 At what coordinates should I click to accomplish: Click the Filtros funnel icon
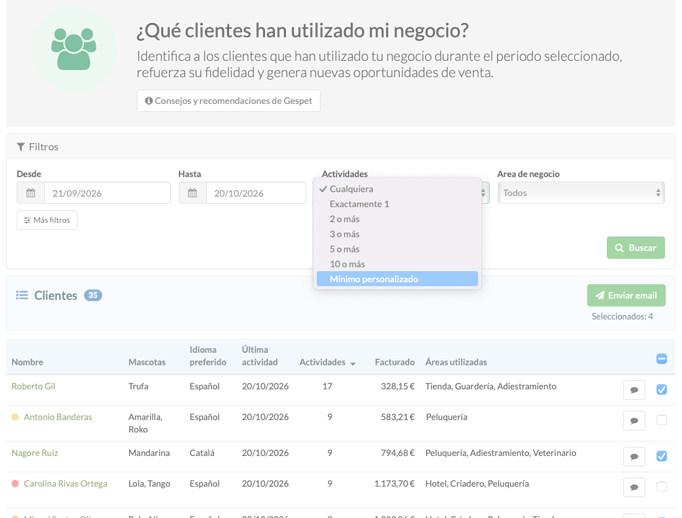(20, 147)
